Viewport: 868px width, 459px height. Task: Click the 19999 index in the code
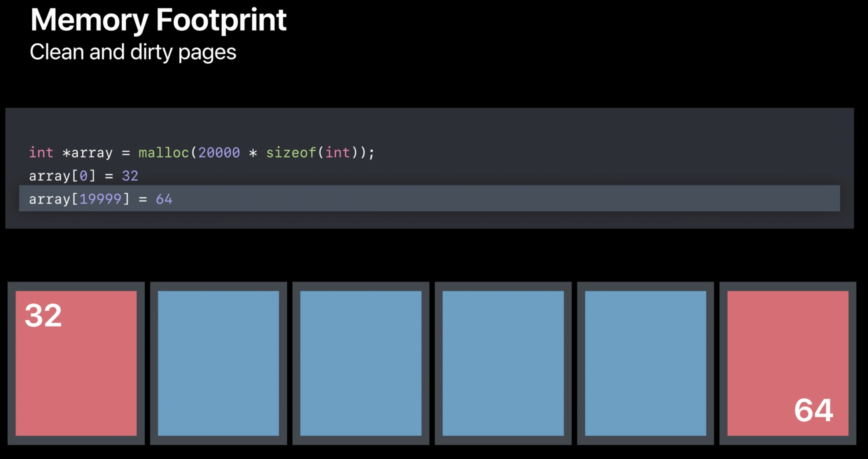pyautogui.click(x=100, y=199)
